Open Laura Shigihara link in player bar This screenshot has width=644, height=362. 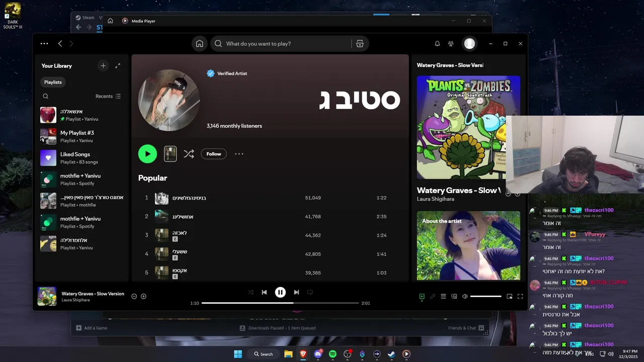75,300
